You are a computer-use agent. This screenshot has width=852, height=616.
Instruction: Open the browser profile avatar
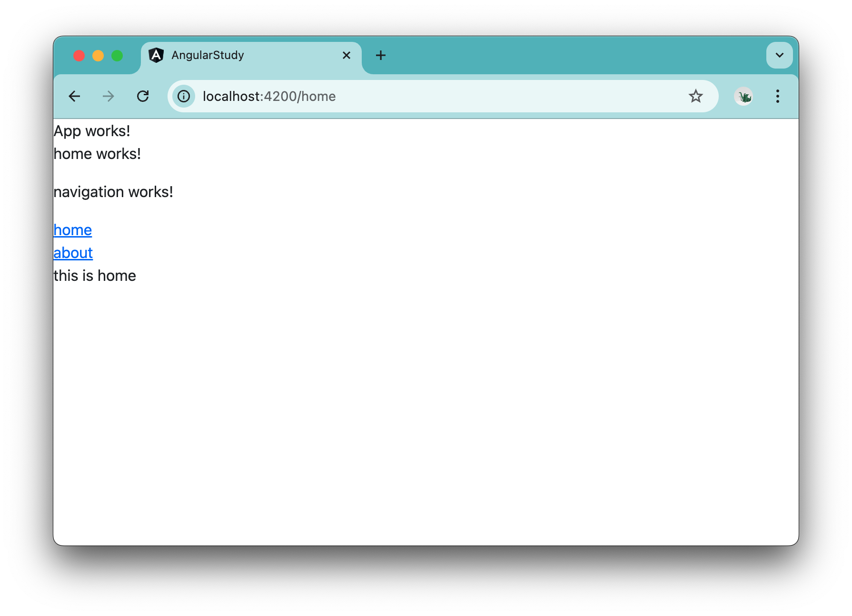pyautogui.click(x=743, y=96)
